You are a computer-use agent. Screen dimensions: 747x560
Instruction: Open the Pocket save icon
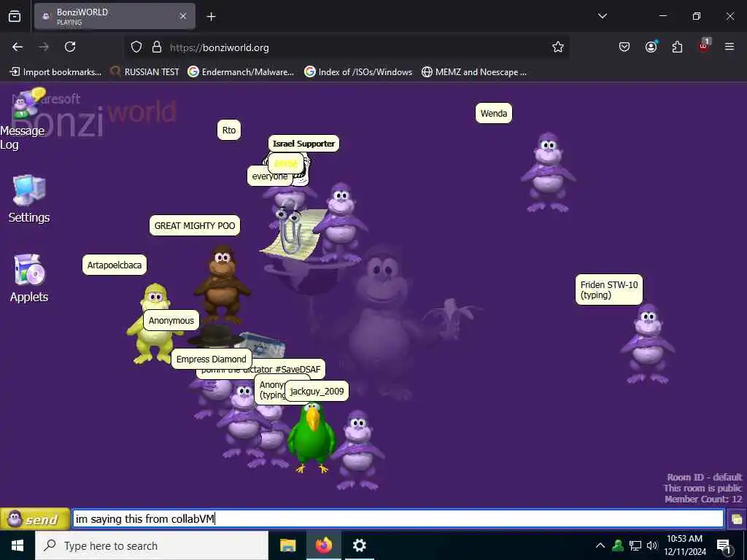click(x=624, y=47)
